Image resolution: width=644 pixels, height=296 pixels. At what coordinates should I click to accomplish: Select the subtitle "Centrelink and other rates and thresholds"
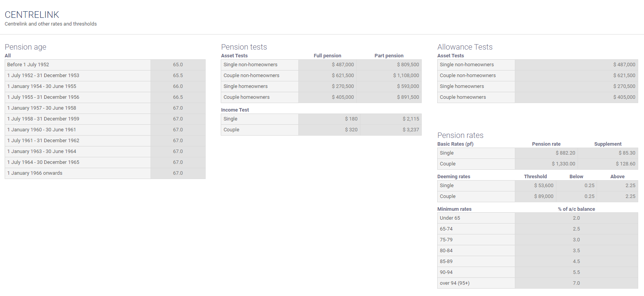[x=51, y=24]
